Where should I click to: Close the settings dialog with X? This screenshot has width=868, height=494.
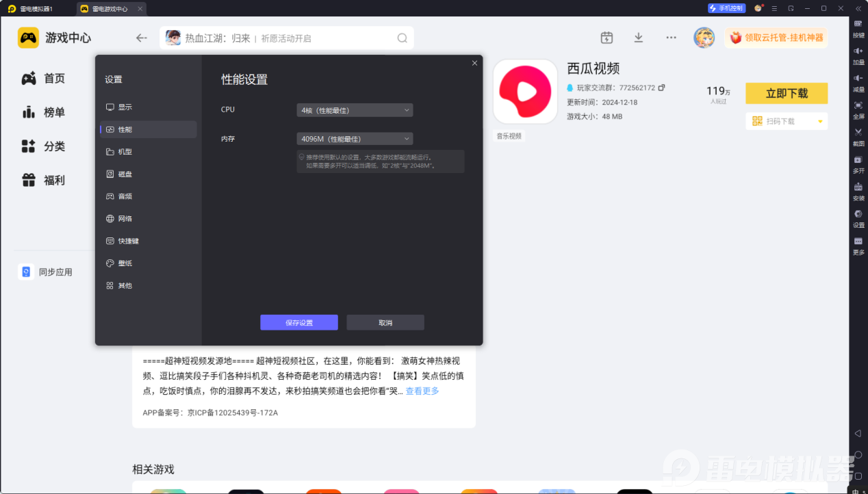point(474,63)
